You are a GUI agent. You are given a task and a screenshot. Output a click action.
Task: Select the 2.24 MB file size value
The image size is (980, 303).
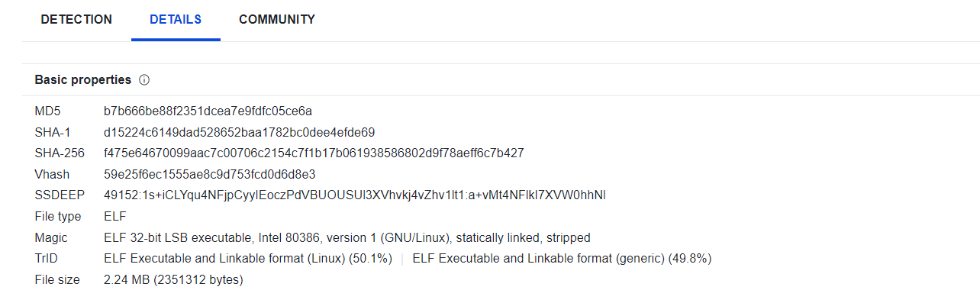pos(173,280)
